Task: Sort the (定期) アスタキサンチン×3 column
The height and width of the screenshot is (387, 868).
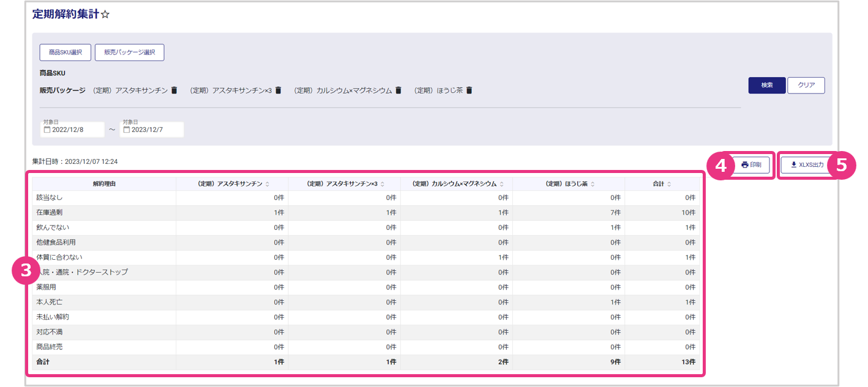Action: [383, 184]
